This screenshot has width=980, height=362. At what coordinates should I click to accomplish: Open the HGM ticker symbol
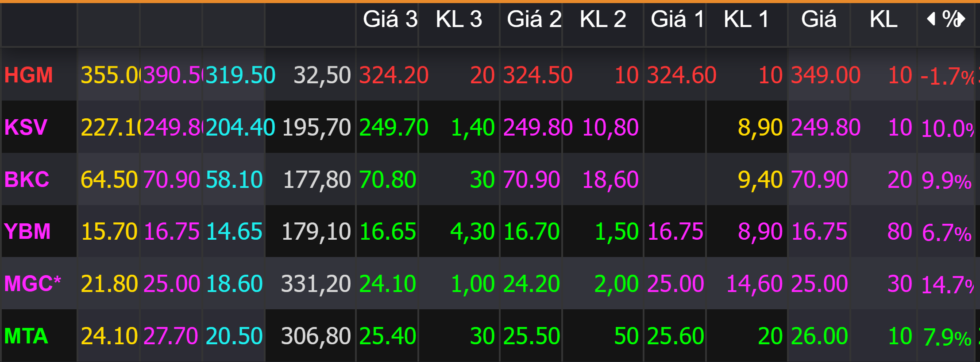(29, 75)
